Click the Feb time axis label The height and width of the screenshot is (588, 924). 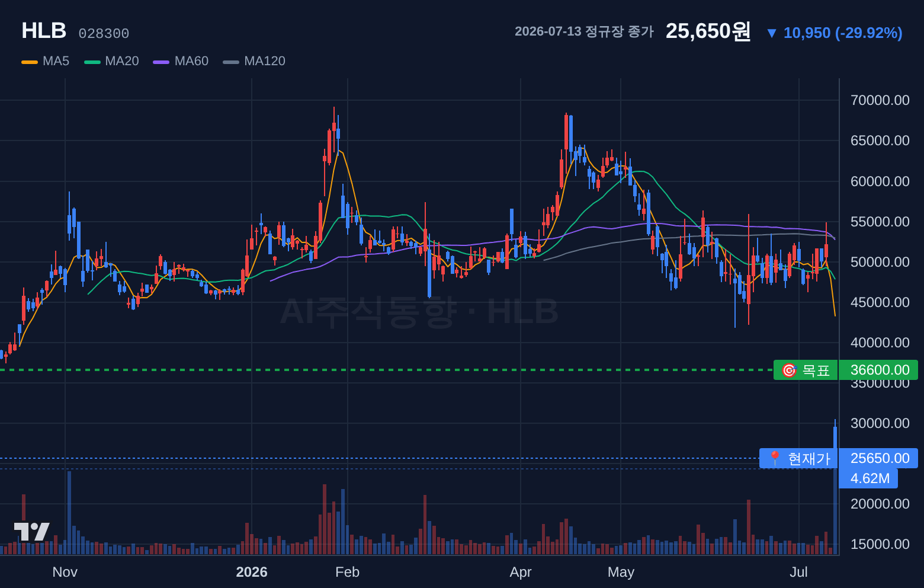(347, 572)
